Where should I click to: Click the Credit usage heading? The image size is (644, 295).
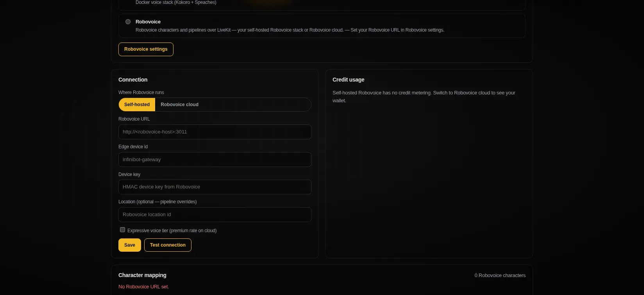click(348, 80)
